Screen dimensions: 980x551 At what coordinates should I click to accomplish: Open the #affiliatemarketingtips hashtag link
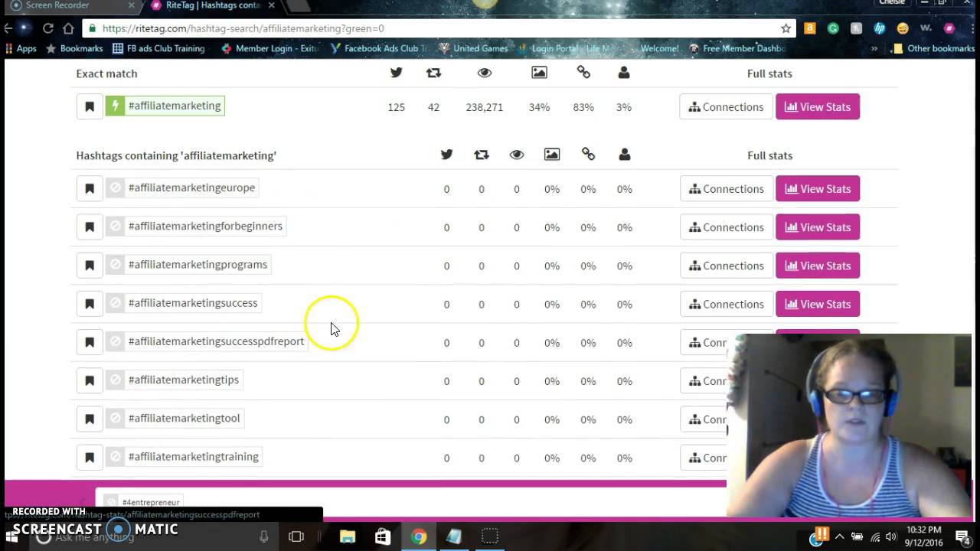pyautogui.click(x=184, y=380)
